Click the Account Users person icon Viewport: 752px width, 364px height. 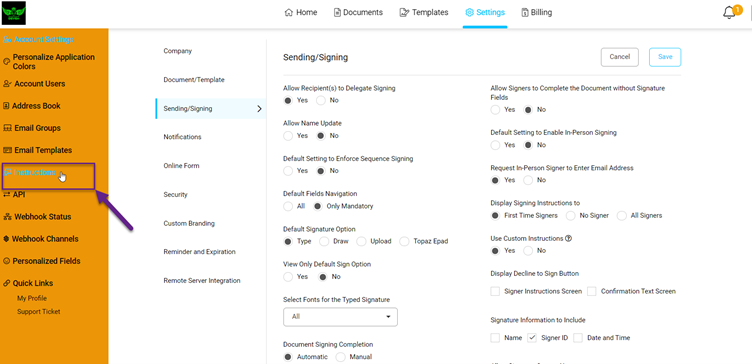[8, 84]
